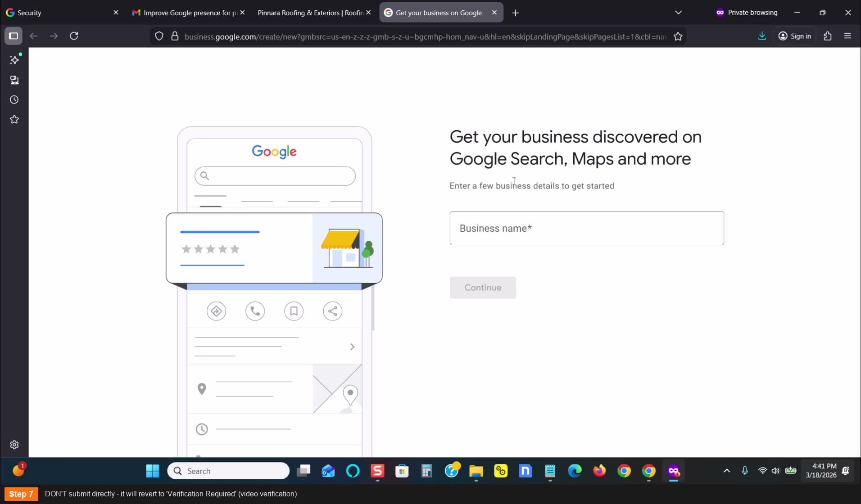
Task: Open the blue N app on taskbar
Action: (526, 471)
